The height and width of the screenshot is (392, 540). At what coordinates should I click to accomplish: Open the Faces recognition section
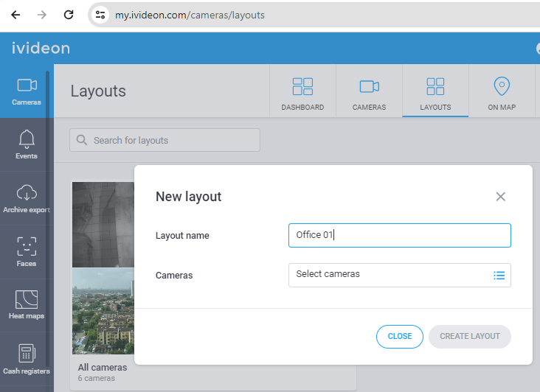point(27,252)
